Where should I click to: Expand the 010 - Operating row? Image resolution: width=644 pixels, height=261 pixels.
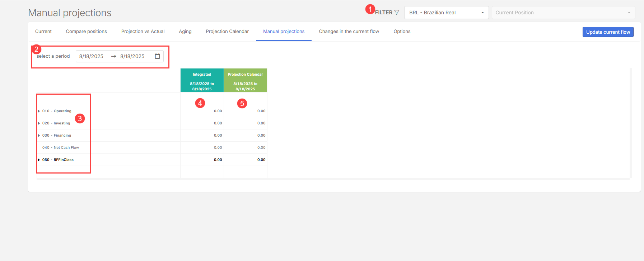point(39,111)
